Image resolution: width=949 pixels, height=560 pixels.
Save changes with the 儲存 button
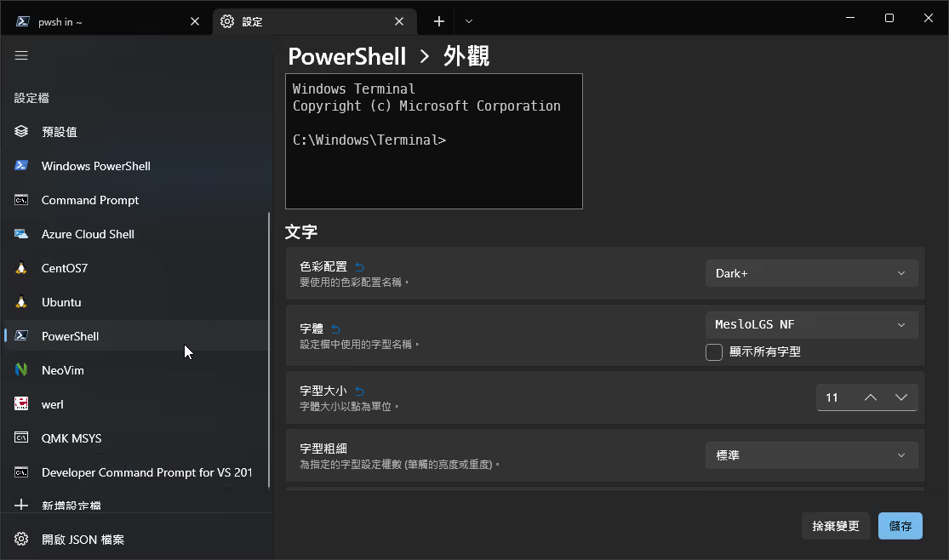pos(900,526)
